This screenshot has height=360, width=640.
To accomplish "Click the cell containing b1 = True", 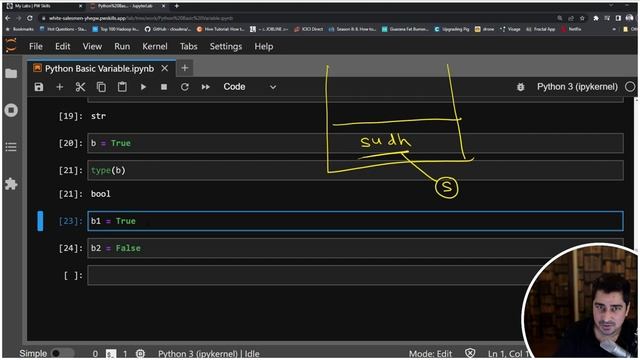I will 355,221.
